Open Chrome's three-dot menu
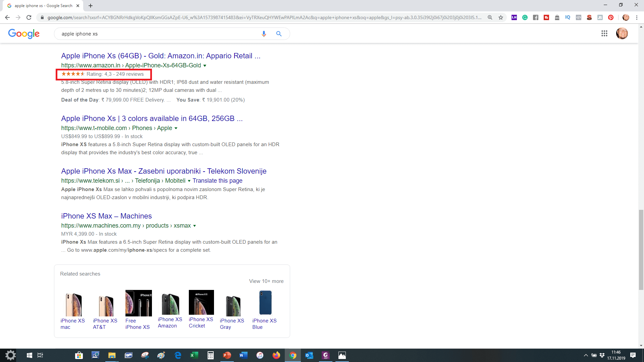Image resolution: width=644 pixels, height=362 pixels. 637,17
